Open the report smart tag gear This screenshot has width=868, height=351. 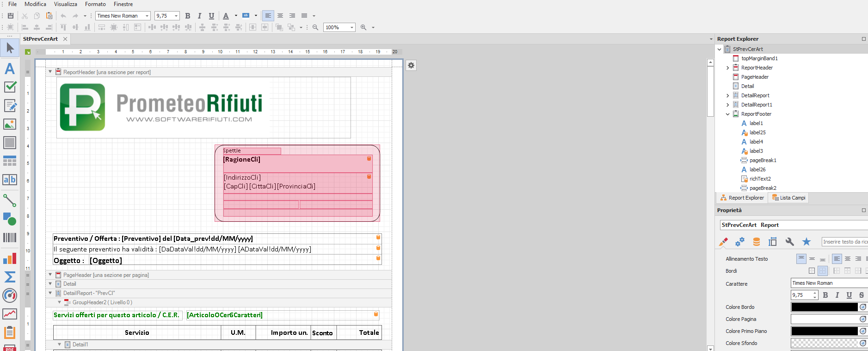(x=411, y=65)
